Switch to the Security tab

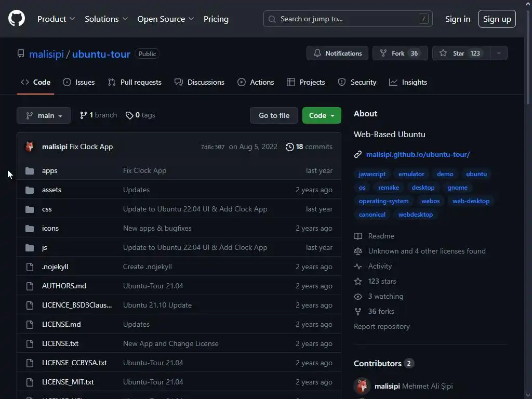[357, 82]
